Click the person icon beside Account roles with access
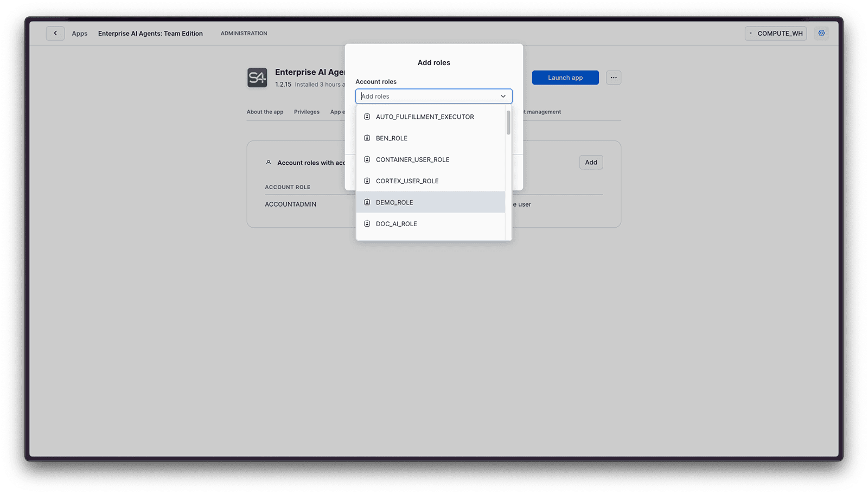This screenshot has height=494, width=868. point(269,162)
